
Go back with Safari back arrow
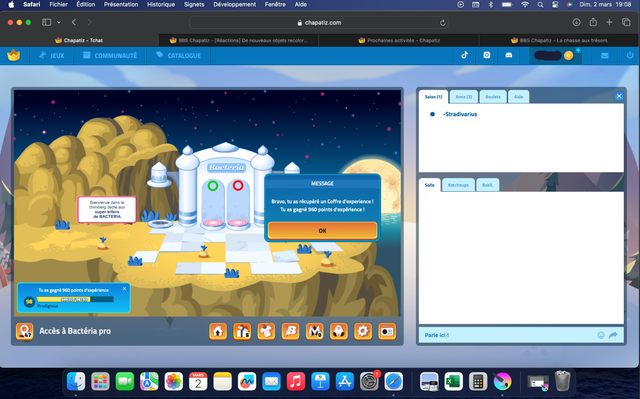(x=74, y=22)
